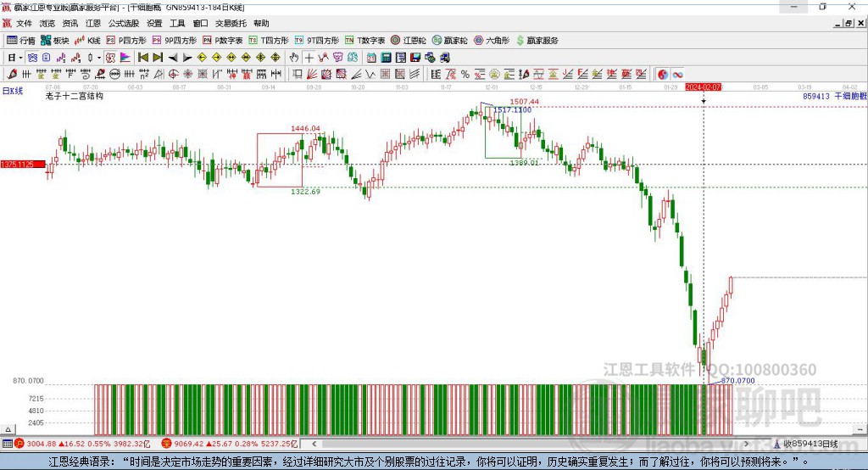
Task: Move chart right with black right arrow
Action: [187, 58]
